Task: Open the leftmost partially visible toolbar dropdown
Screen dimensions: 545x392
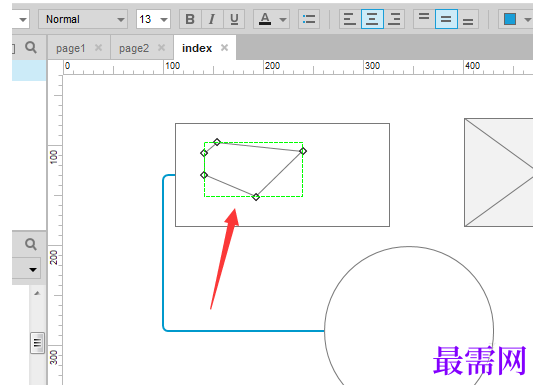Action: pyautogui.click(x=21, y=19)
